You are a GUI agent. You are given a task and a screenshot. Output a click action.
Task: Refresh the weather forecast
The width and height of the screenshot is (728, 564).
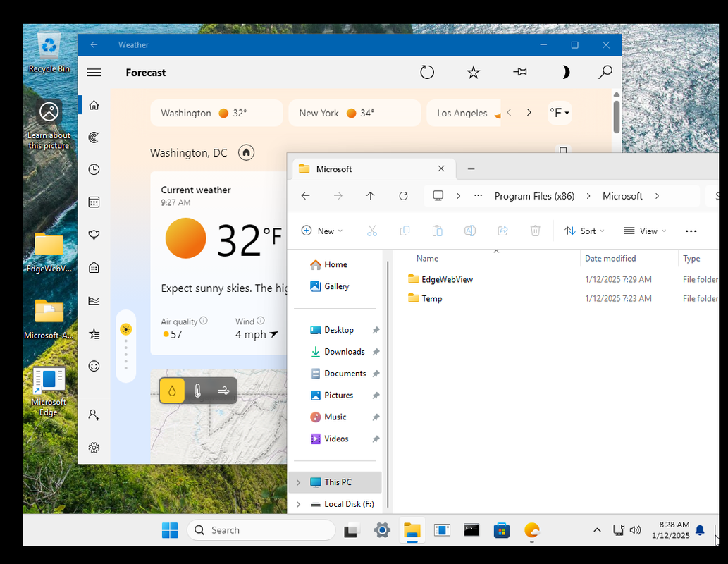(x=426, y=73)
